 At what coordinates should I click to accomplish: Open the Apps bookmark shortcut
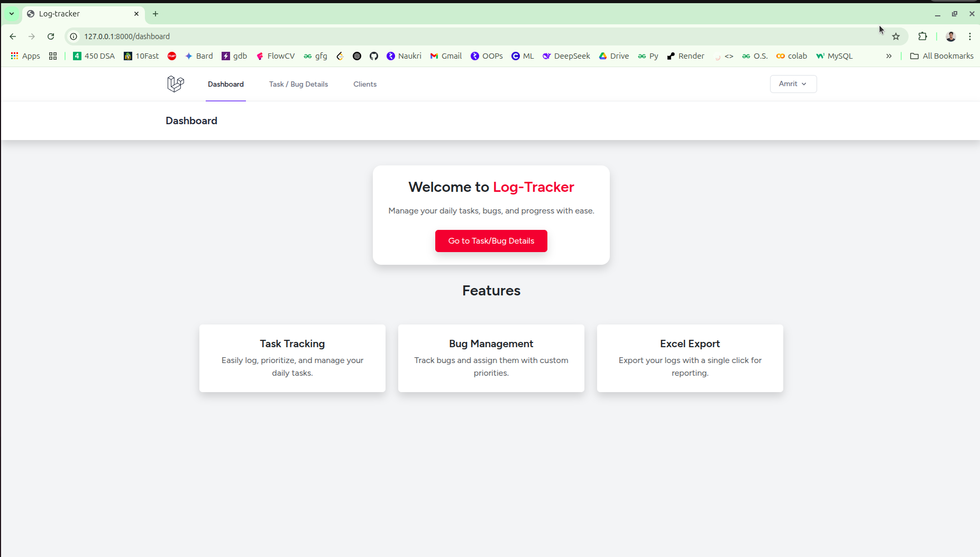pyautogui.click(x=25, y=56)
